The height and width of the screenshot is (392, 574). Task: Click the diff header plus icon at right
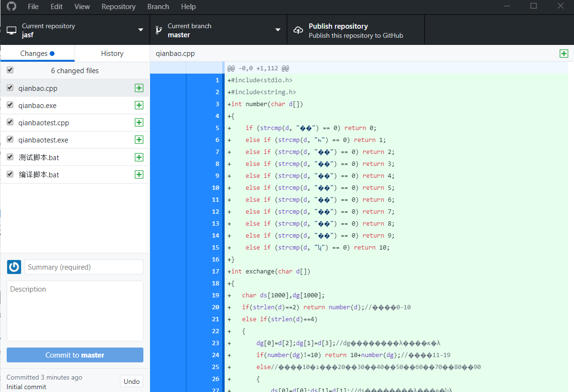tap(564, 54)
